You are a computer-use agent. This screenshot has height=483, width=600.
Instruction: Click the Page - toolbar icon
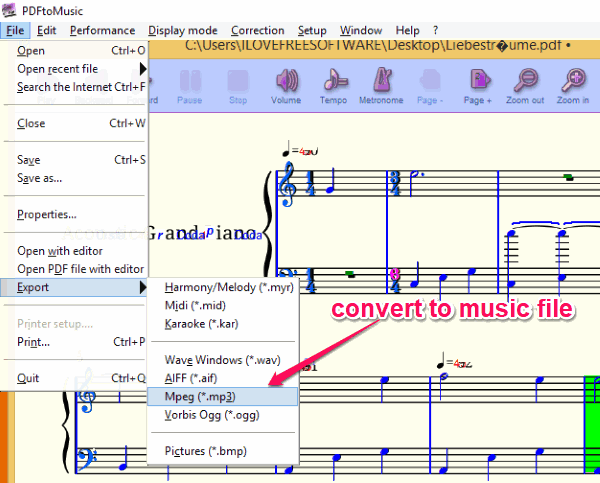tap(430, 80)
